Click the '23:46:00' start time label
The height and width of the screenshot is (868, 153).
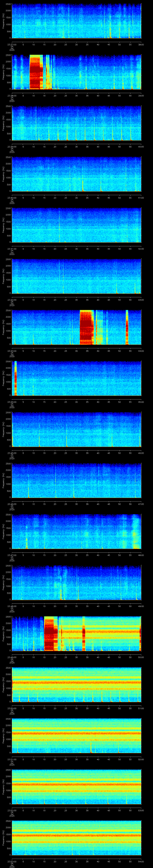click(12, 504)
